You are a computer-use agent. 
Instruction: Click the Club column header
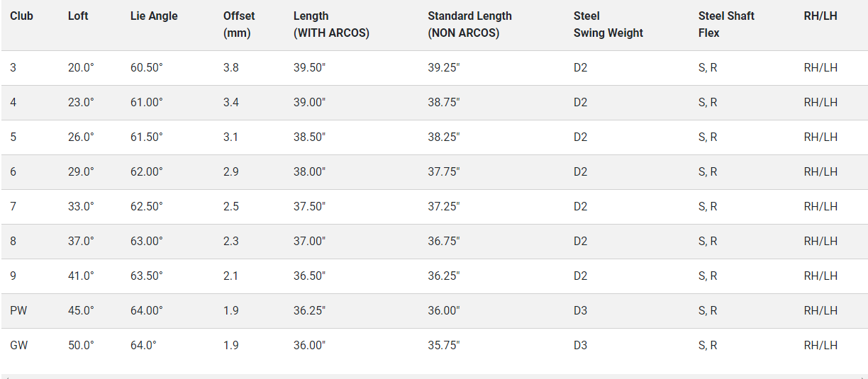tap(21, 16)
